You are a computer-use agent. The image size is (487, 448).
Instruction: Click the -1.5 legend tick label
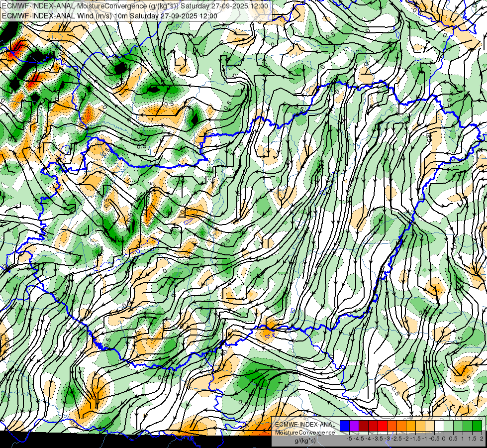tap(415, 439)
